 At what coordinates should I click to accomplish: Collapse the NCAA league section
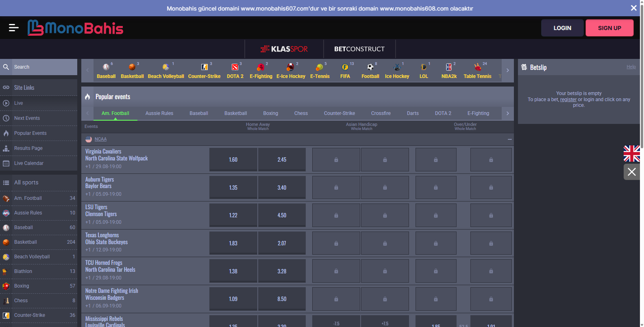[x=509, y=139]
